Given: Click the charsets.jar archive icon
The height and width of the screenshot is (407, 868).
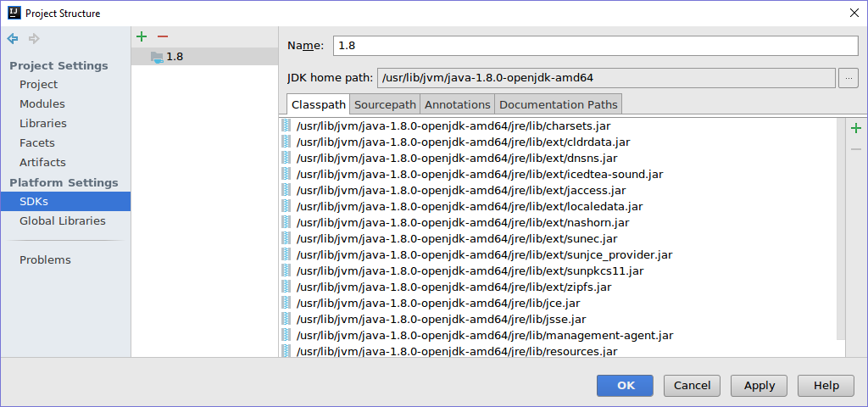Looking at the screenshot, I should pos(287,125).
